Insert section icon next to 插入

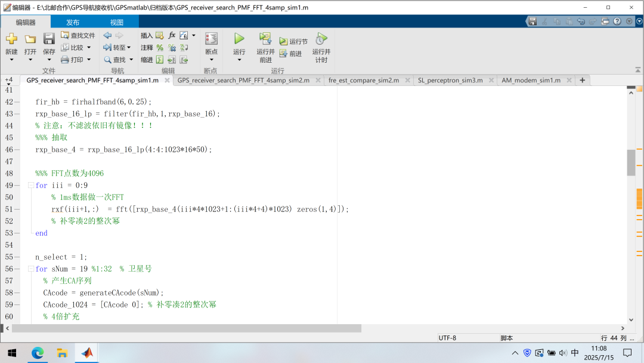pos(160,35)
